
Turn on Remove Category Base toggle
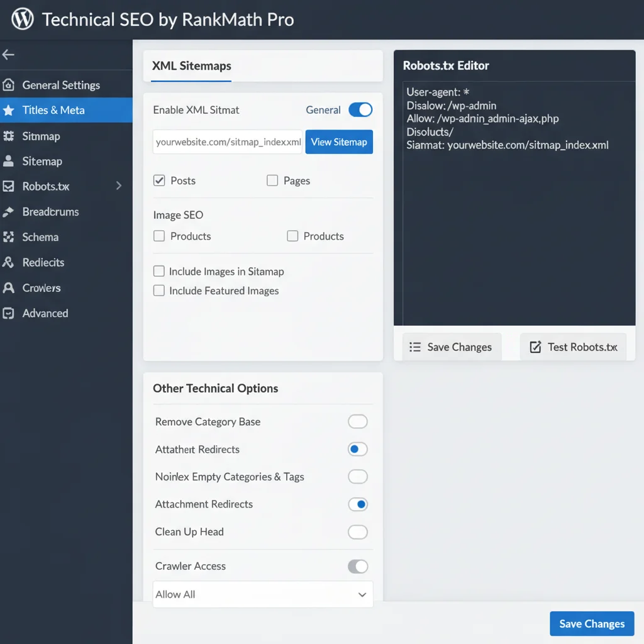tap(358, 421)
